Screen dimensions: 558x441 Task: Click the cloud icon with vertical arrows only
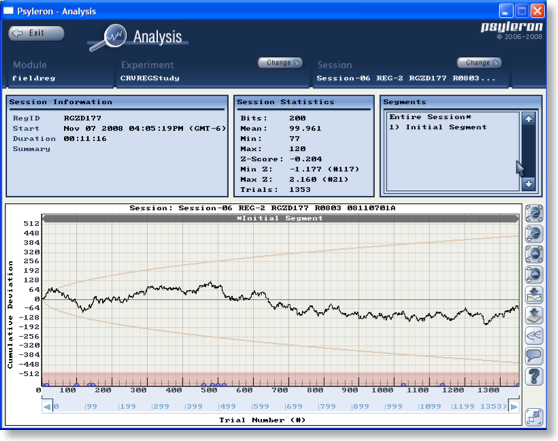(534, 274)
